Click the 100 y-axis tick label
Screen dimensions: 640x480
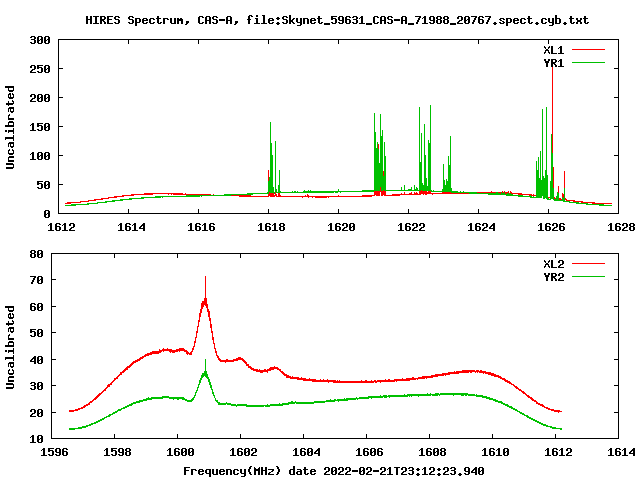point(40,156)
